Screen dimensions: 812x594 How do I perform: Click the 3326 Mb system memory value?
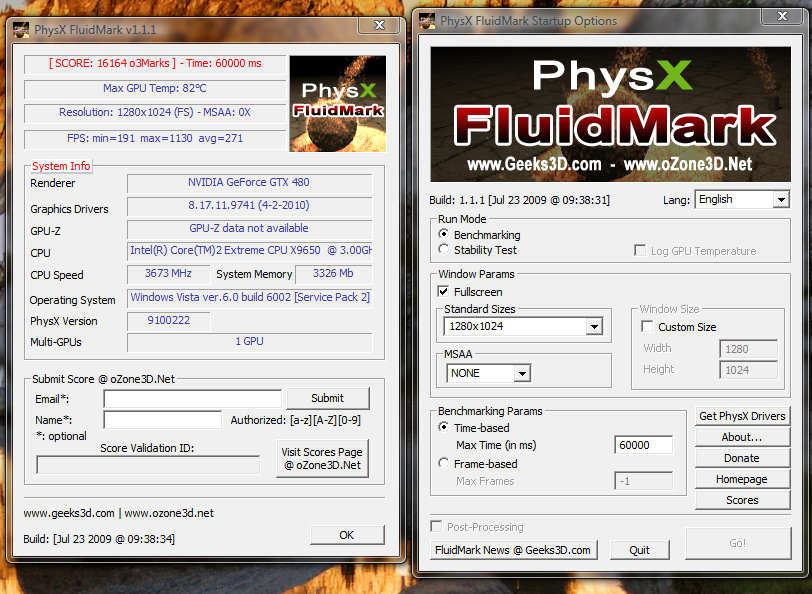click(333, 273)
